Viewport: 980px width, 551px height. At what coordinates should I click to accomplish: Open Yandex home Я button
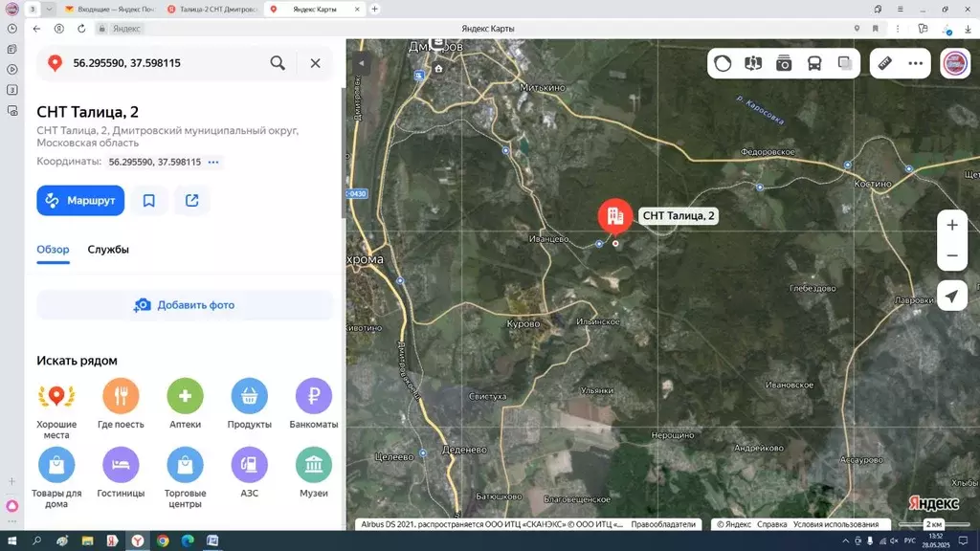[x=58, y=29]
